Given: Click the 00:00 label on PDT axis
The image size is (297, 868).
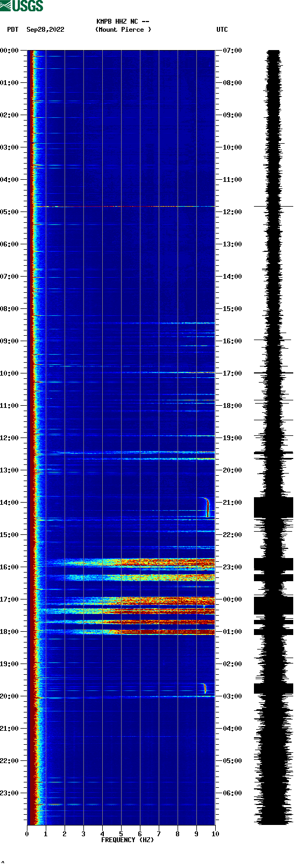Looking at the screenshot, I should pos(9,51).
